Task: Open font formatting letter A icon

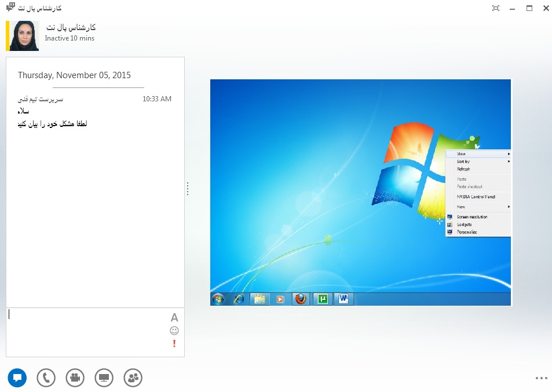Action: click(x=174, y=317)
